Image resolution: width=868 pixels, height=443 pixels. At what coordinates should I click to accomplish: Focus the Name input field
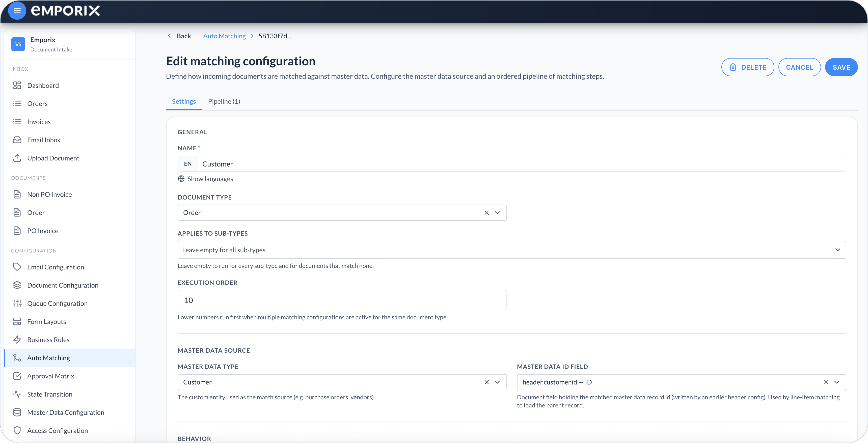click(x=522, y=164)
